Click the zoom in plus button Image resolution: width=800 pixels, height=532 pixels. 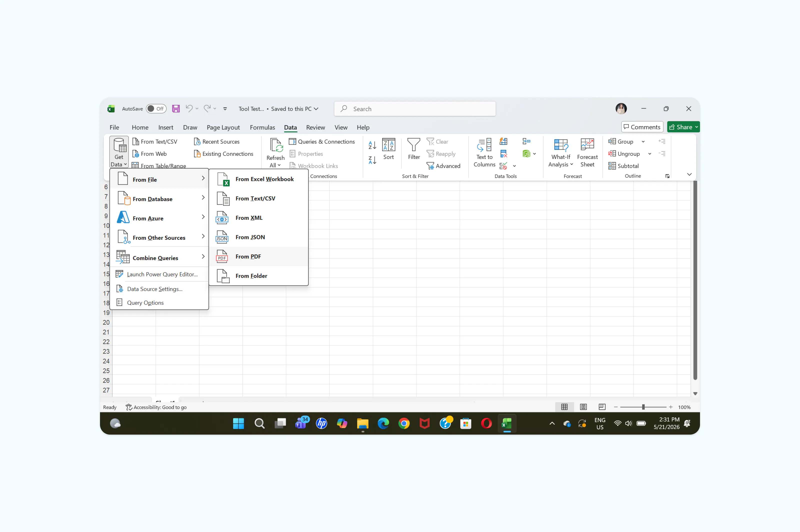click(x=671, y=407)
